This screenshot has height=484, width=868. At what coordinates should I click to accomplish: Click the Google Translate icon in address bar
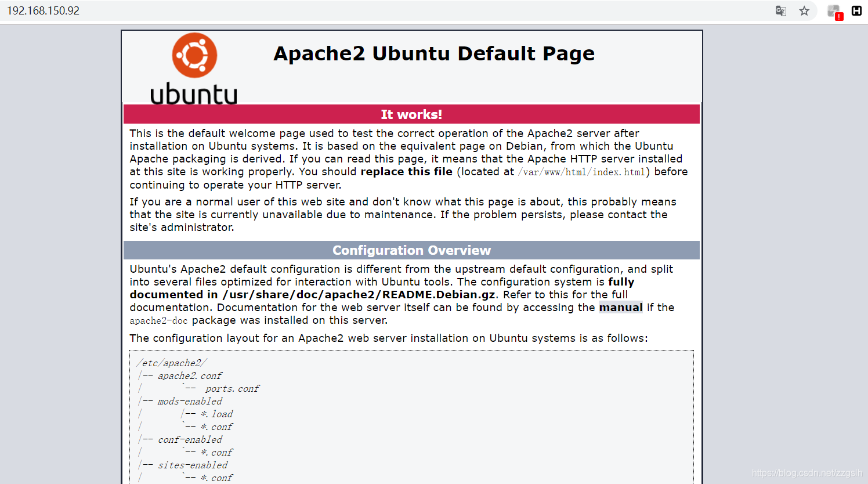[781, 10]
